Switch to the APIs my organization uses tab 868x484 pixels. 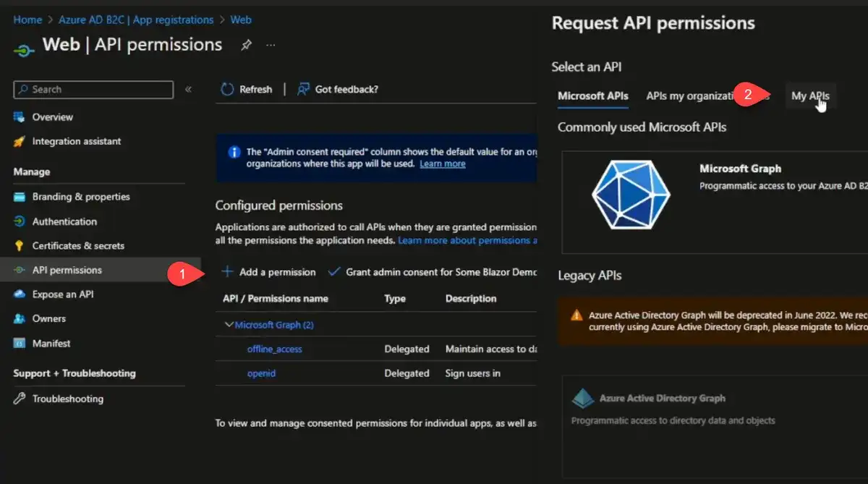pos(687,95)
